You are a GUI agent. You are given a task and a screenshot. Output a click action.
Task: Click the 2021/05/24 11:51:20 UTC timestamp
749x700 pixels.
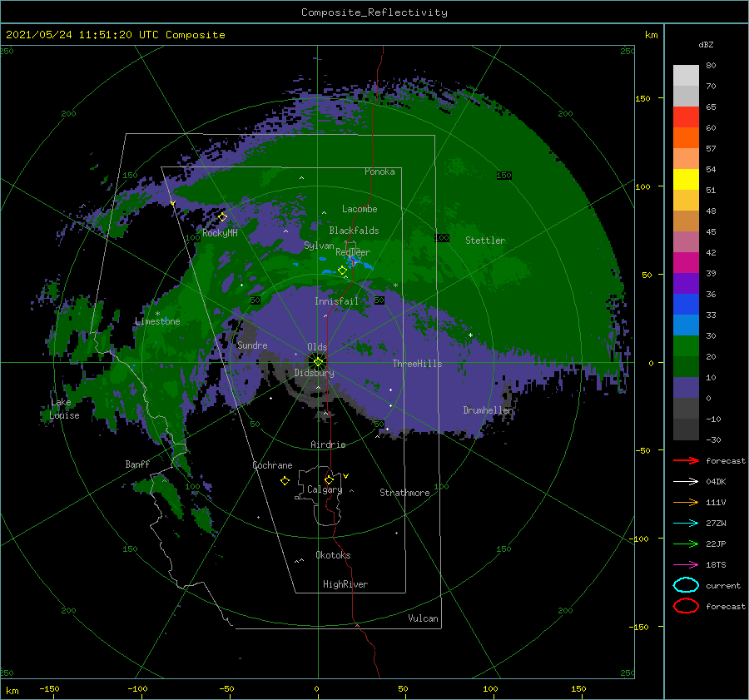coord(115,35)
